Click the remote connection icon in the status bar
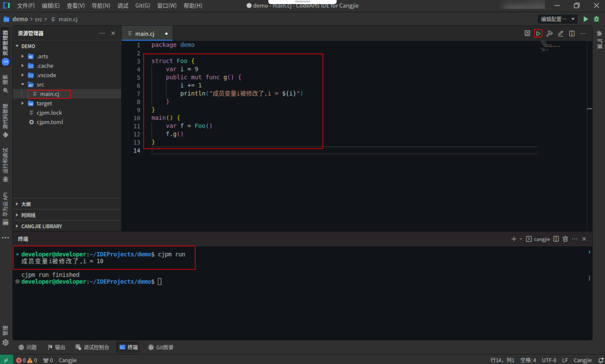Viewport: 605px width, 364px height. [x=6, y=360]
